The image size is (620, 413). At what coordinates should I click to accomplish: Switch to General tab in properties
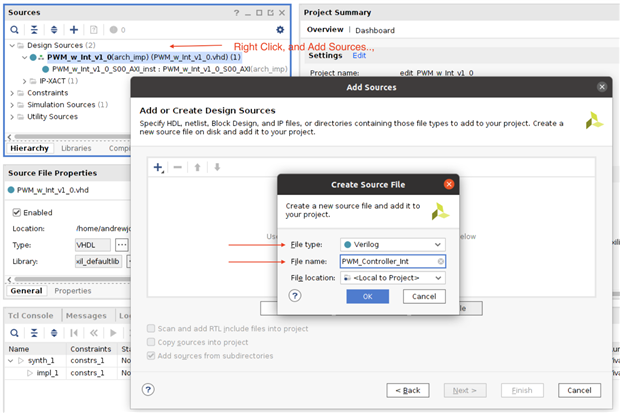tap(26, 291)
